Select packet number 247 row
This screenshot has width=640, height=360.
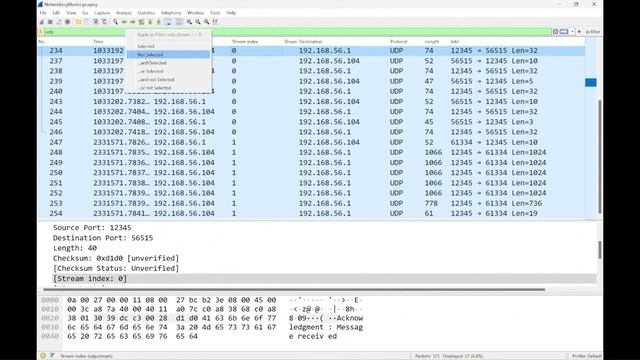point(311,142)
